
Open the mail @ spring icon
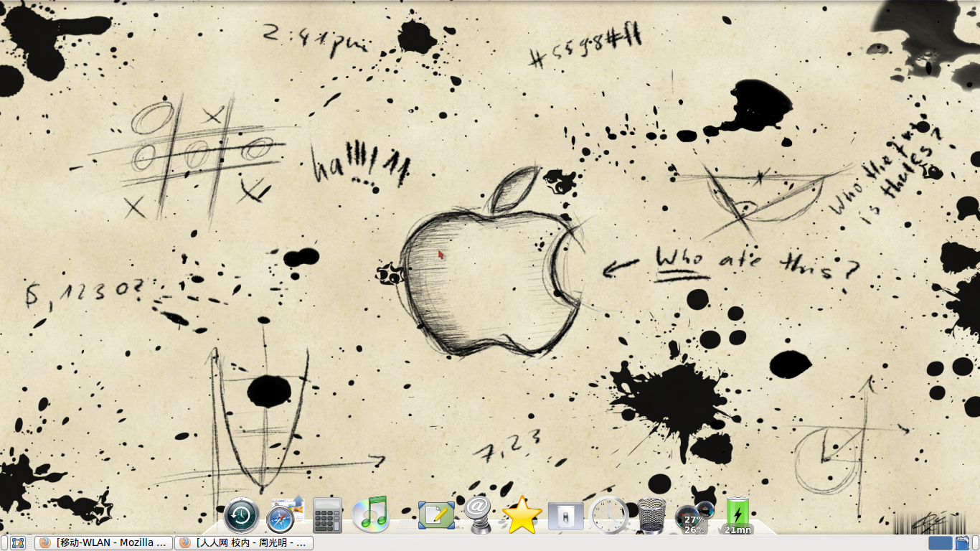(478, 514)
